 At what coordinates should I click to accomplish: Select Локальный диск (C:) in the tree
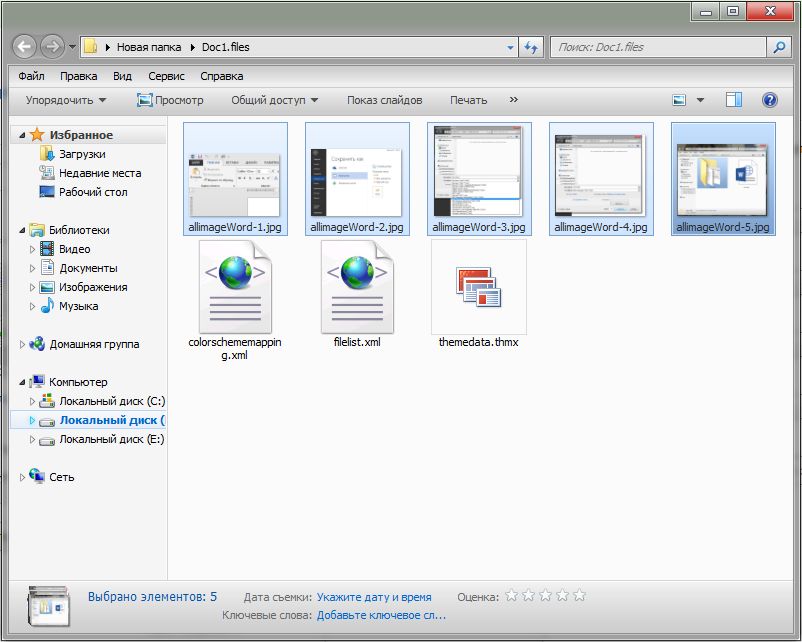111,401
